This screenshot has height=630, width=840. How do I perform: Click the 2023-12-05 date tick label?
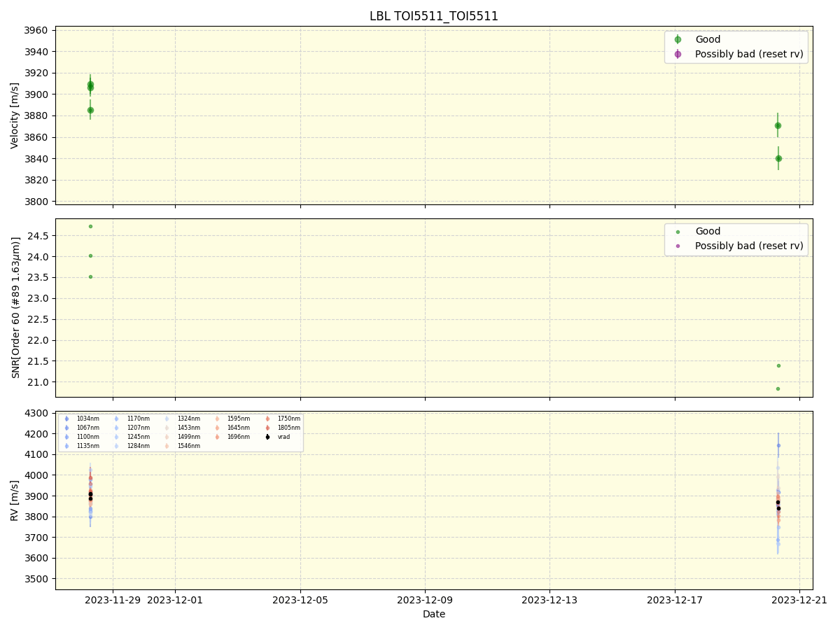[300, 600]
